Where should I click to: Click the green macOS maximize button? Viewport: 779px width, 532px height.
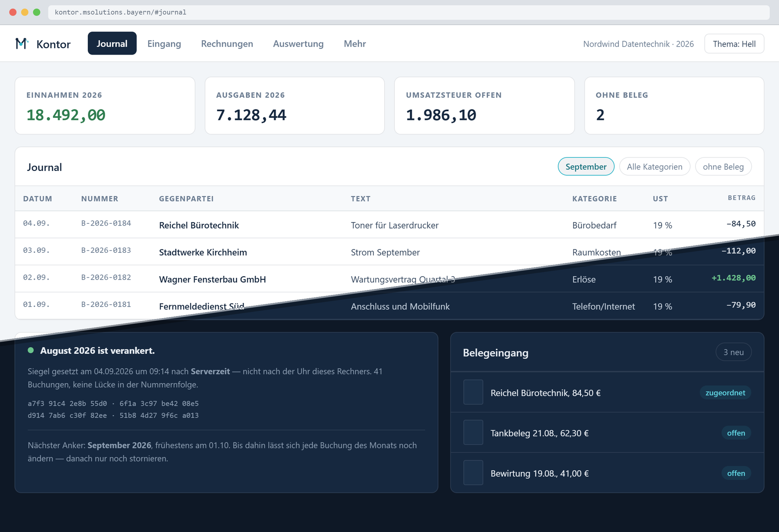point(37,12)
